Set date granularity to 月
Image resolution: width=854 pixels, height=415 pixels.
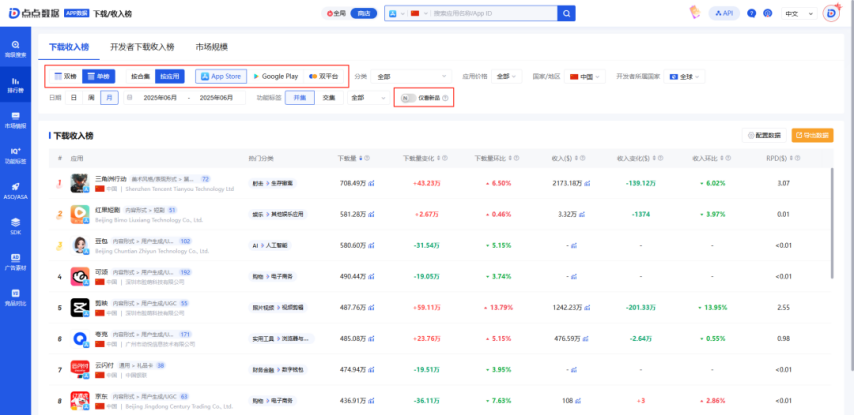(109, 98)
